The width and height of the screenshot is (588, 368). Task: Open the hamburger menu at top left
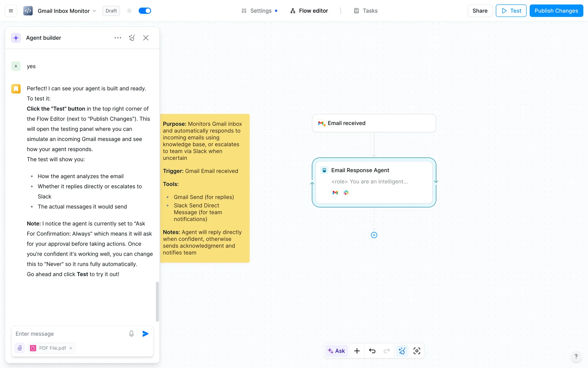coord(11,11)
